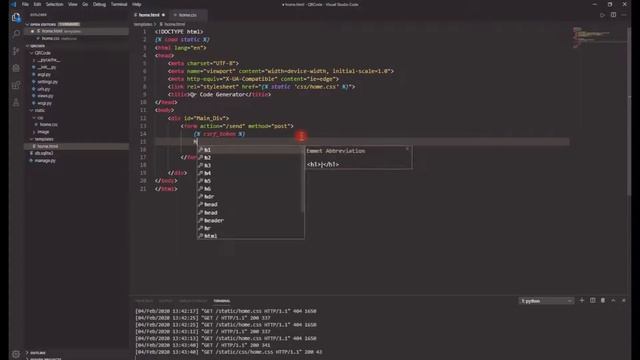Open settings.py in the explorer
Viewport: 640px width, 360px height.
[47, 82]
